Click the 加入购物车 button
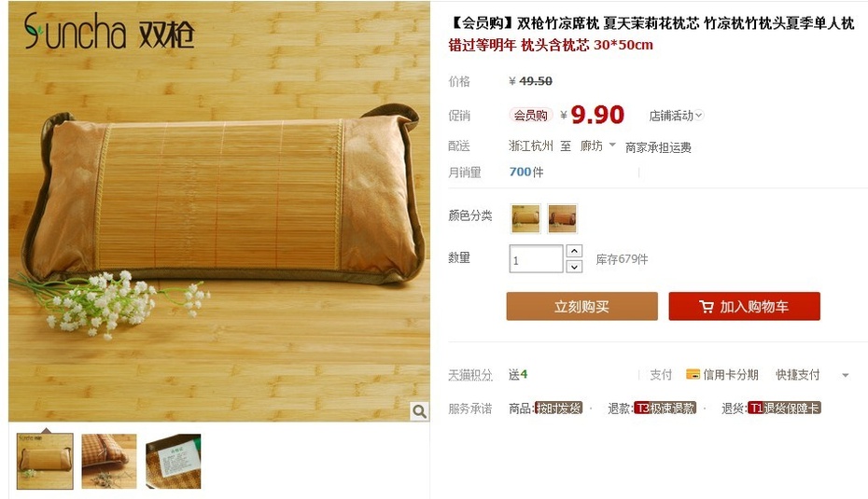Viewport: 868px width, 499px height. tap(744, 307)
